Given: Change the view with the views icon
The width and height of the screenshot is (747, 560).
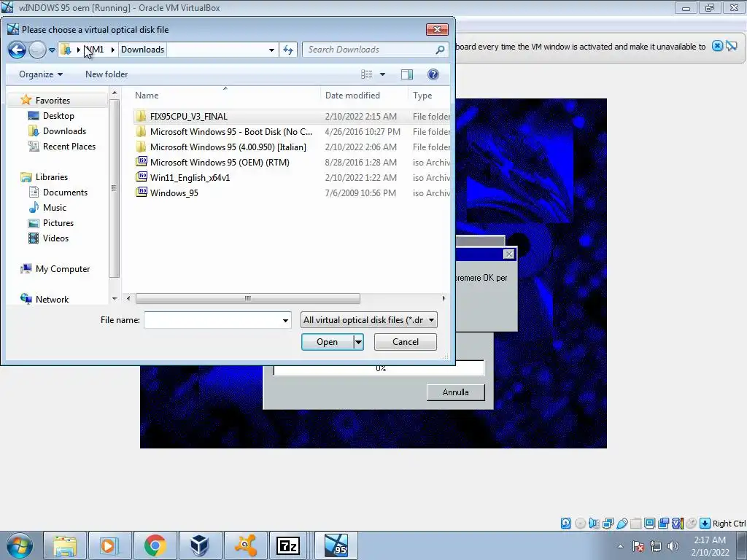Looking at the screenshot, I should 367,74.
